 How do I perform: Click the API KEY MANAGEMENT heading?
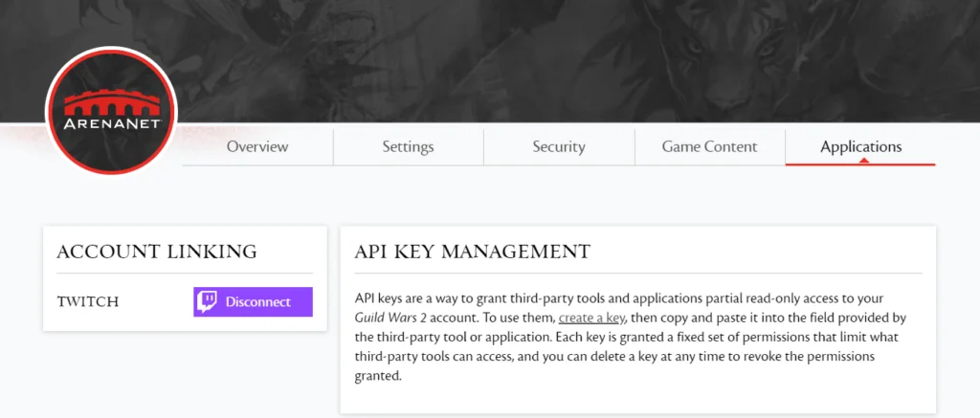coord(472,252)
